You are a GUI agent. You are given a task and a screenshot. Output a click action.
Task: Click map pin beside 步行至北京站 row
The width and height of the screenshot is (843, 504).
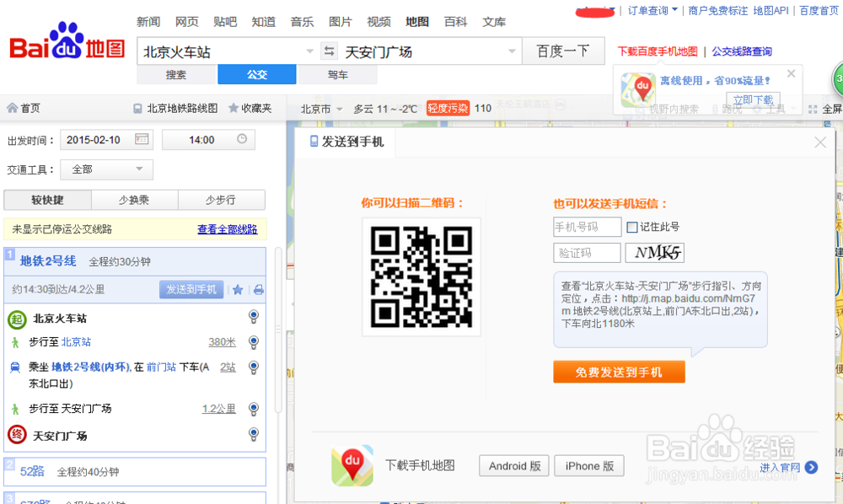tap(254, 341)
